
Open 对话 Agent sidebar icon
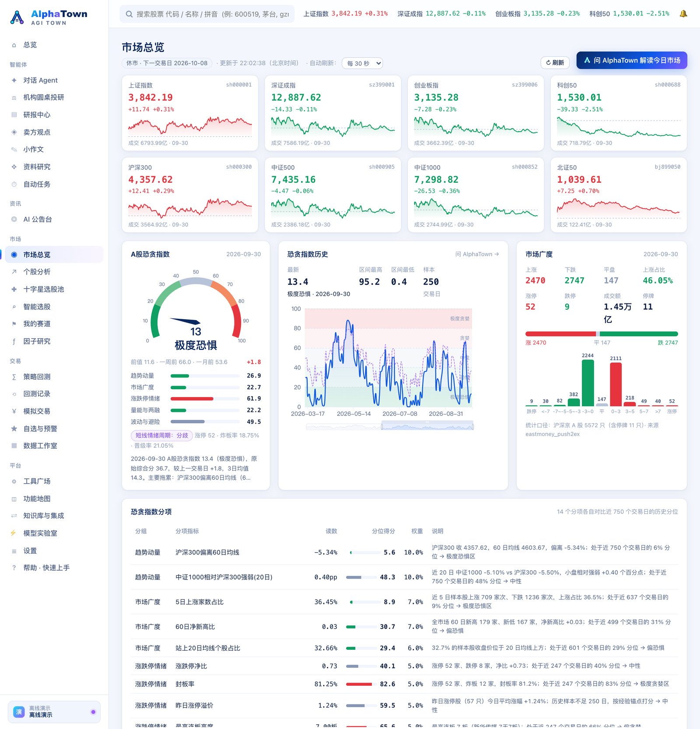coord(14,80)
